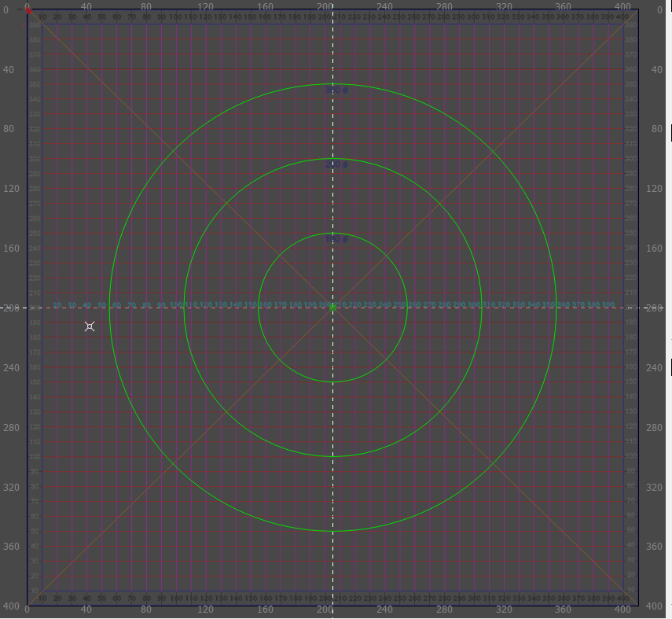Click the green center point of the circles
Viewport: 672px width, 619px height.
[x=332, y=308]
